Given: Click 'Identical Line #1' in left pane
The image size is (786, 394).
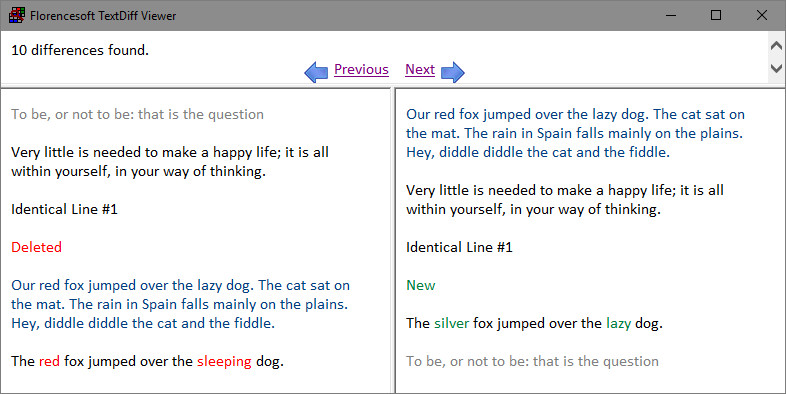Looking at the screenshot, I should (x=64, y=209).
